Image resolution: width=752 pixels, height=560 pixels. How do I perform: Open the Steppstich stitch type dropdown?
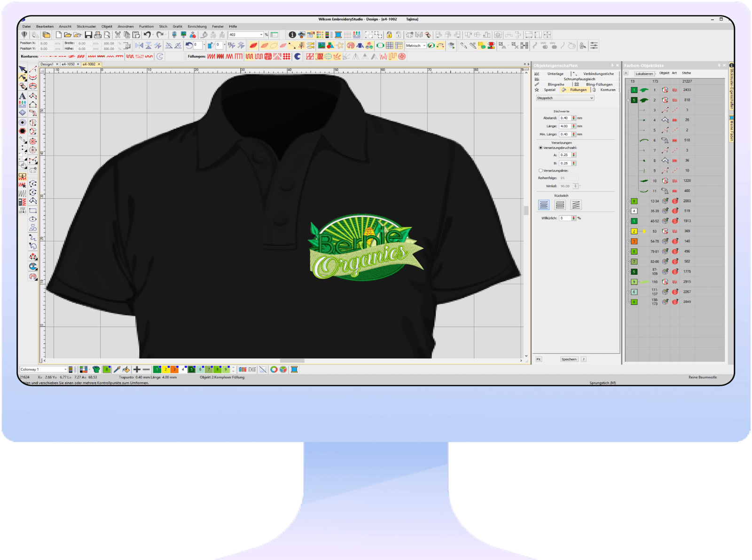565,98
